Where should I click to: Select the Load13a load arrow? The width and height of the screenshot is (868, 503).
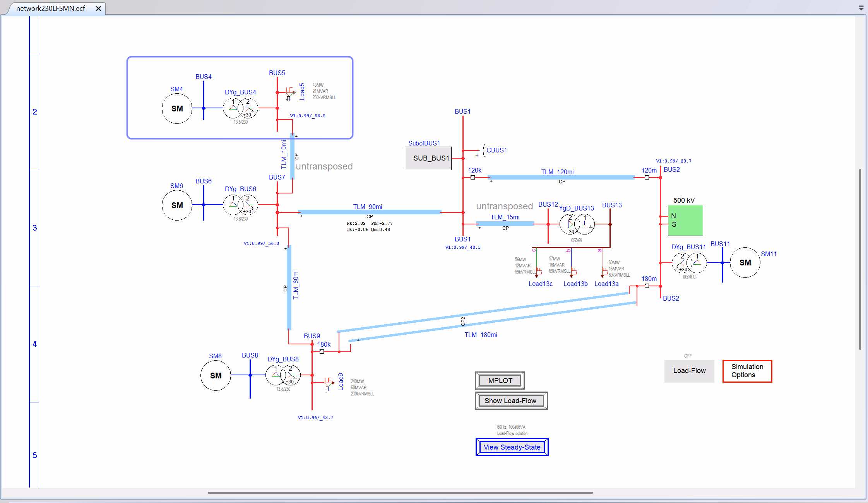pyautogui.click(x=603, y=272)
